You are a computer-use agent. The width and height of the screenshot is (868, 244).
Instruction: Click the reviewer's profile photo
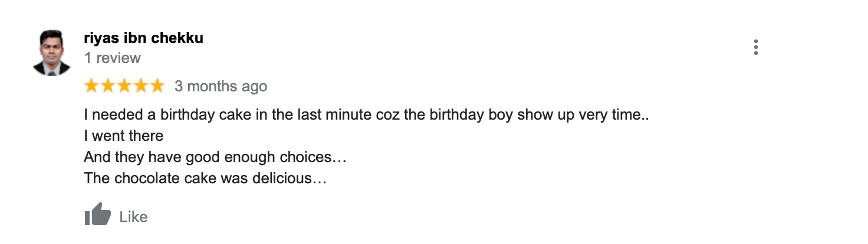[52, 53]
